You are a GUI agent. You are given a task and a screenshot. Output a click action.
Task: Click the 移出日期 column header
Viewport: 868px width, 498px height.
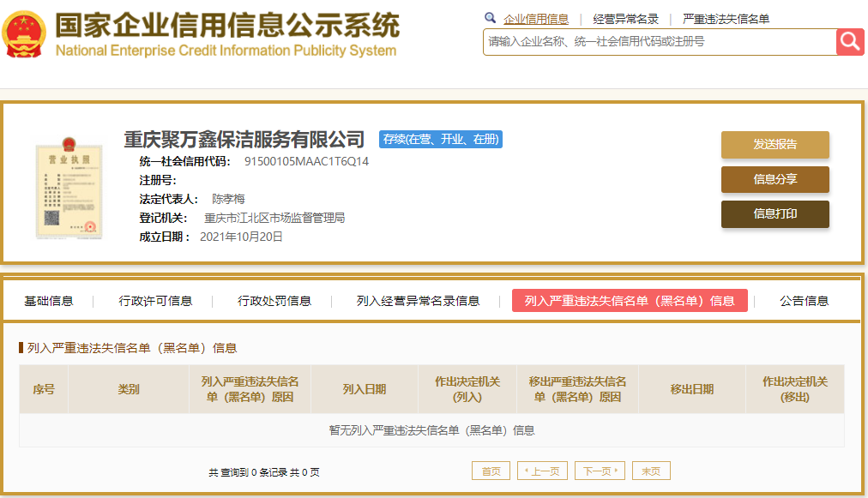692,389
